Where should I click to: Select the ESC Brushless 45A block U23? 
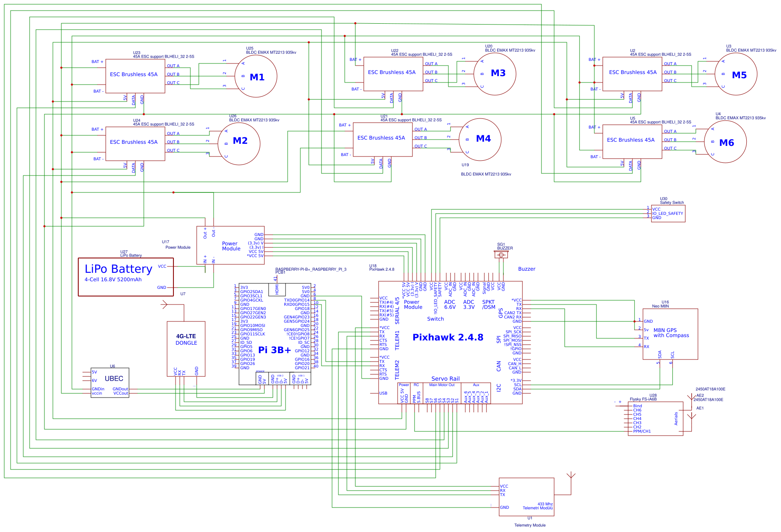[x=135, y=76]
